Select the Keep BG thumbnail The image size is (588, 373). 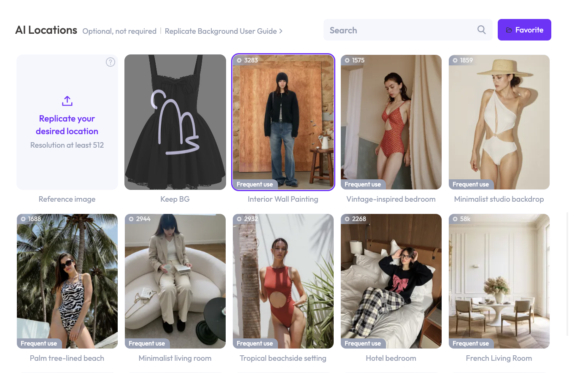[175, 122]
